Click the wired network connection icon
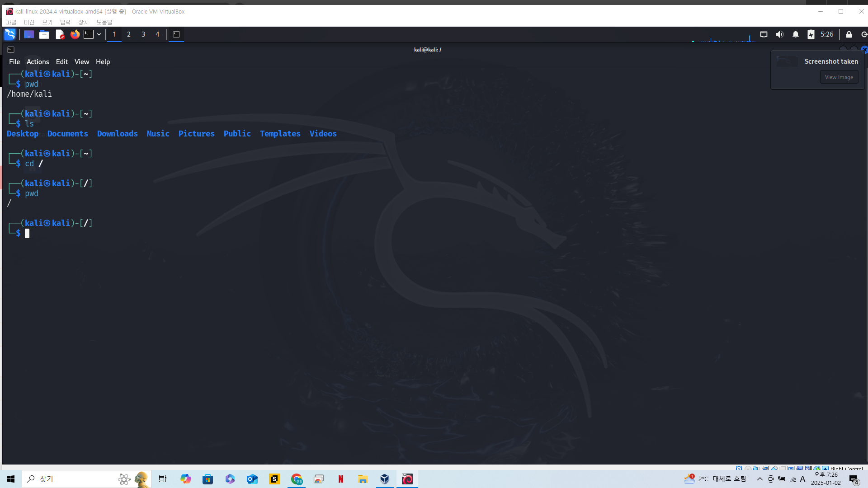This screenshot has width=868, height=488. 764,34
